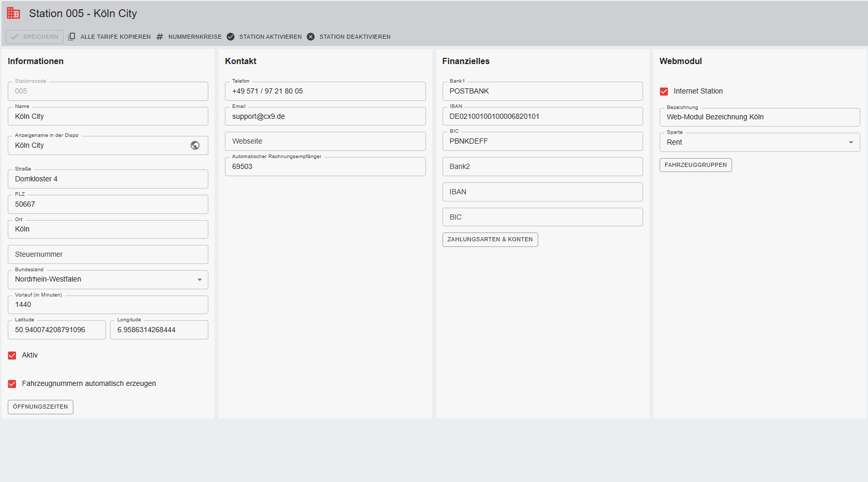Click the red station building icon
The height and width of the screenshot is (482, 868).
pyautogui.click(x=13, y=13)
